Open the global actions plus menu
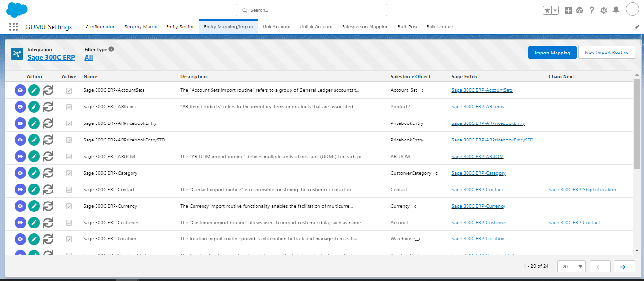This screenshot has height=281, width=644. pyautogui.click(x=568, y=10)
